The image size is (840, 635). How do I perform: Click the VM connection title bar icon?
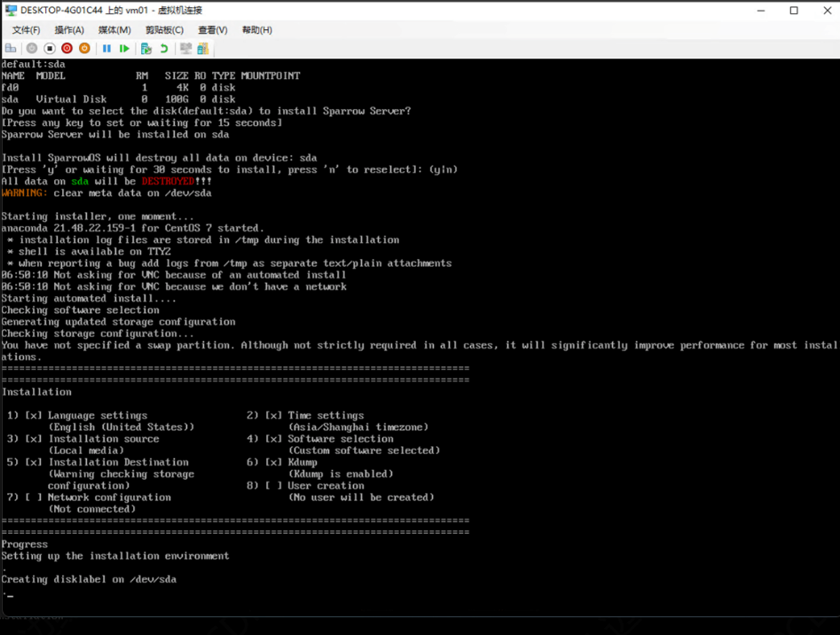[x=11, y=10]
